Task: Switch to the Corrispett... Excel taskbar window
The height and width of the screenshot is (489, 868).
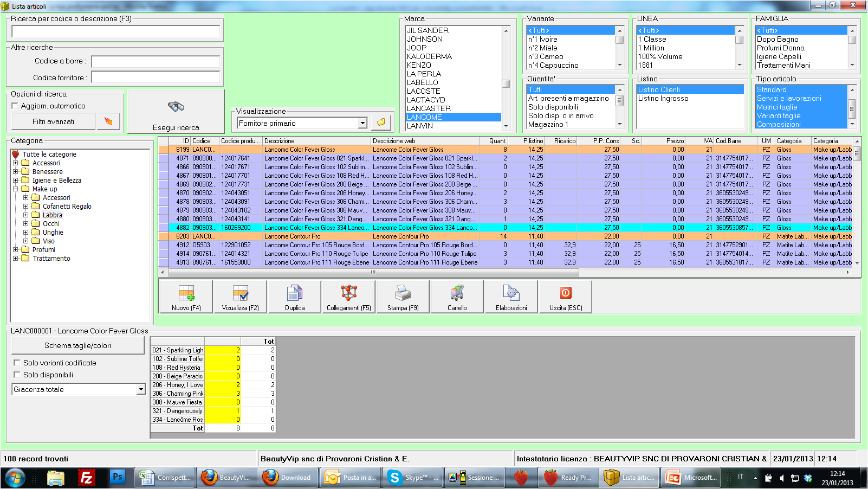Action: click(x=165, y=478)
